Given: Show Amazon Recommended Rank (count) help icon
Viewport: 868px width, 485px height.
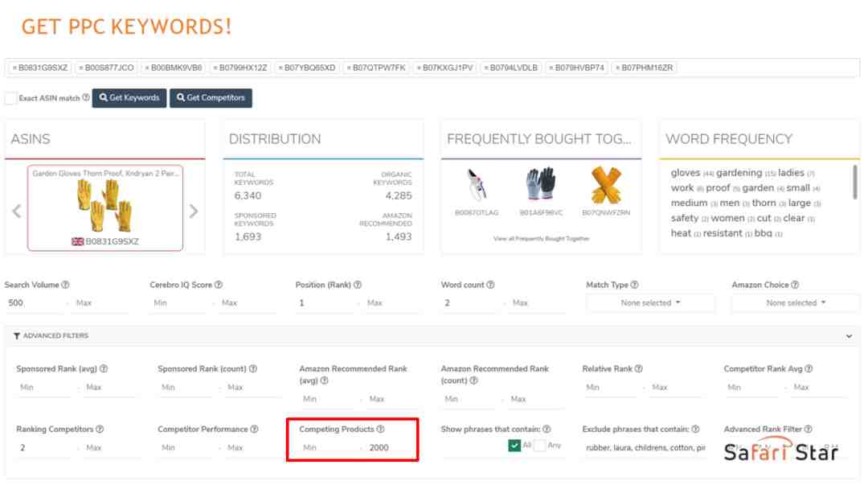Looking at the screenshot, I should click(474, 380).
